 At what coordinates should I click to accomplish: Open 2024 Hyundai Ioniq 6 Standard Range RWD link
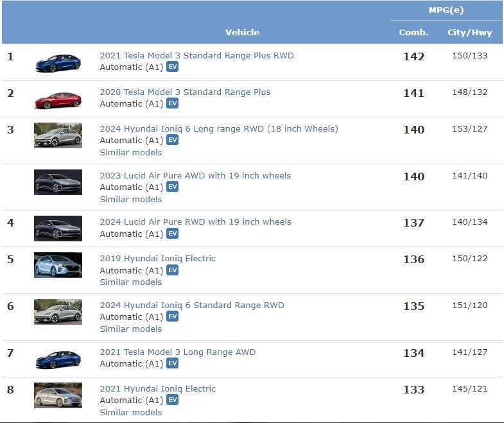point(192,306)
